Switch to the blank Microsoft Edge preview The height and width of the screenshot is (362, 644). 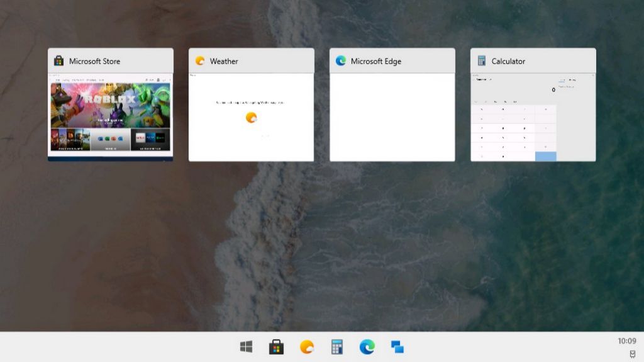coord(392,117)
